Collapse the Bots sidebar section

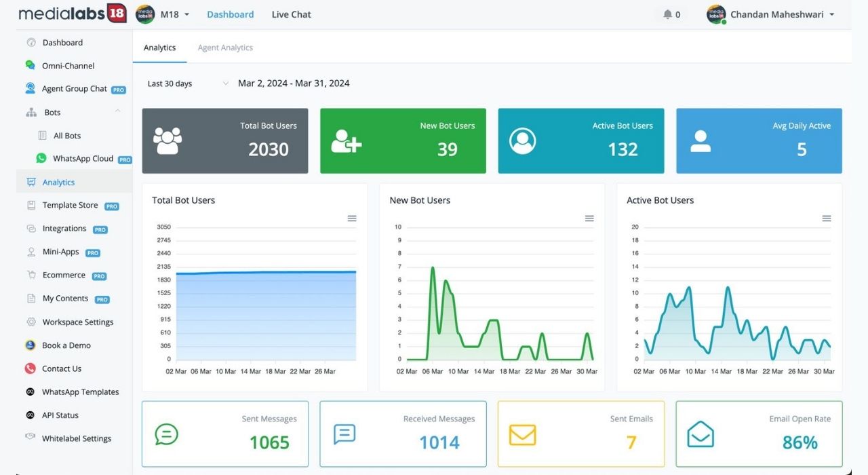point(117,112)
